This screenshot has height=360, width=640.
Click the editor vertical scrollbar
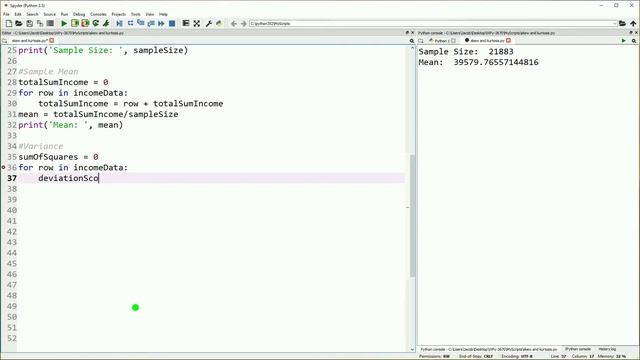pos(412,216)
